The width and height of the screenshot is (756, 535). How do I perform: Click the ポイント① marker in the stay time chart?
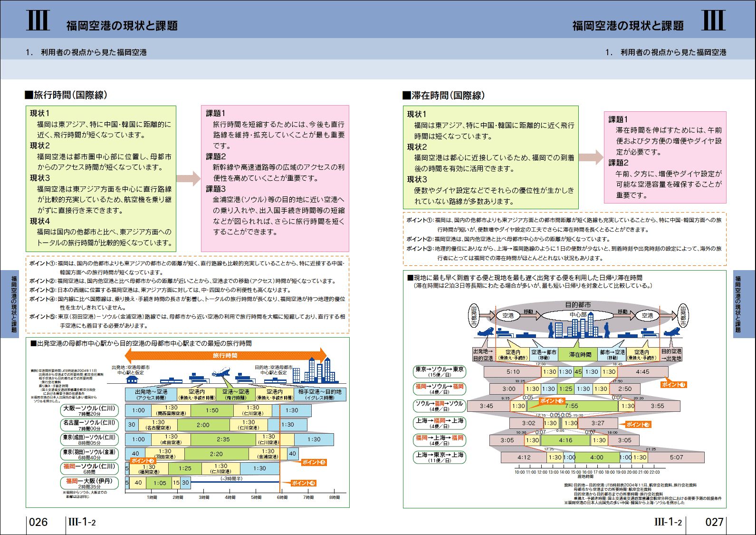pos(674,385)
